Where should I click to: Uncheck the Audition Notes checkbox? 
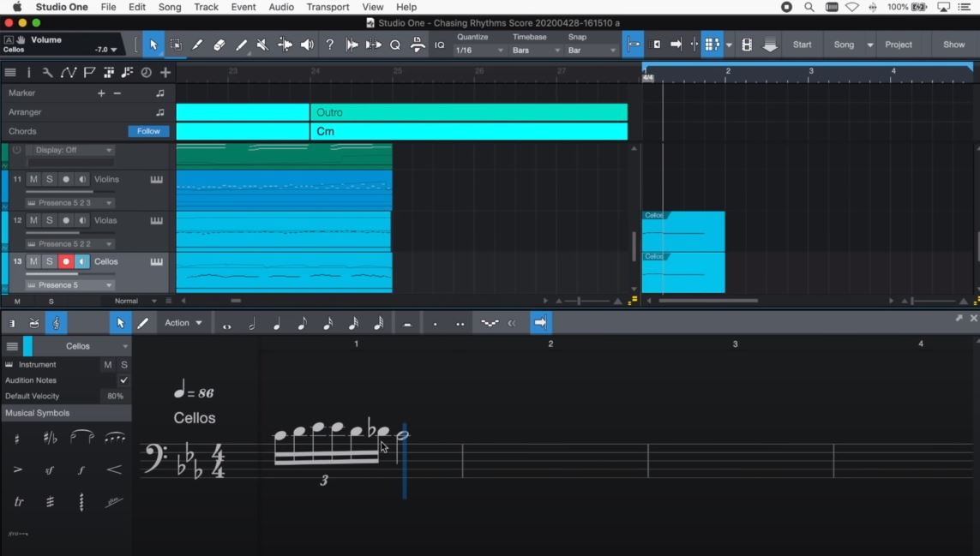pos(123,380)
